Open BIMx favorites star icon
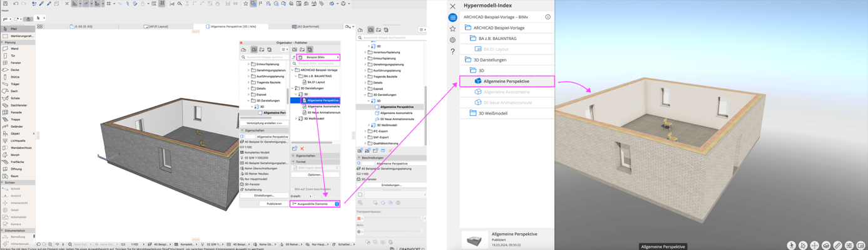 452,29
